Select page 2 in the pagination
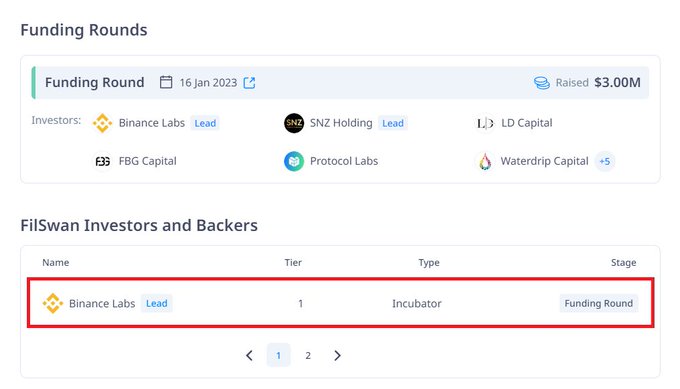Image resolution: width=680 pixels, height=389 pixels. click(x=308, y=356)
